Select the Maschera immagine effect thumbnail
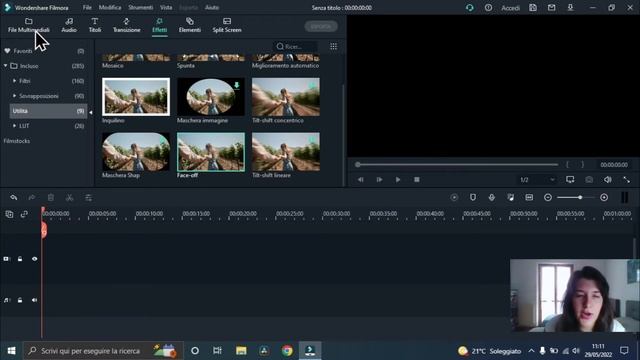The height and width of the screenshot is (360, 640). (x=211, y=97)
